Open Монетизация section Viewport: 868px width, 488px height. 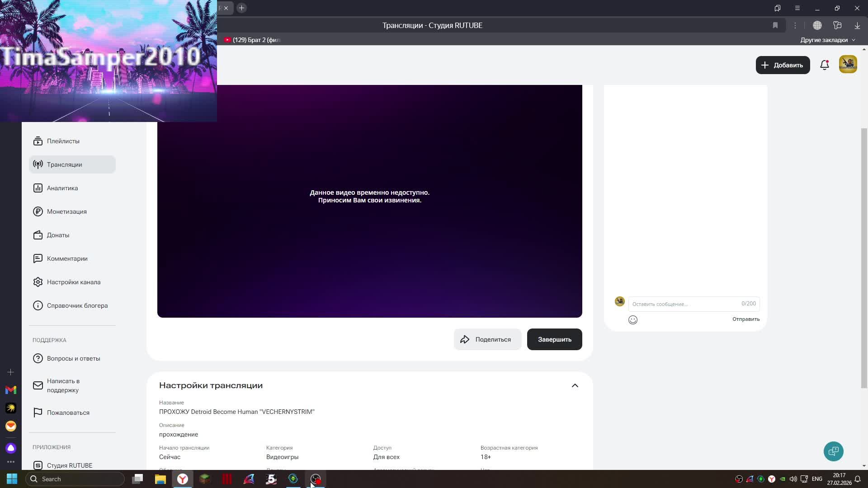point(66,211)
